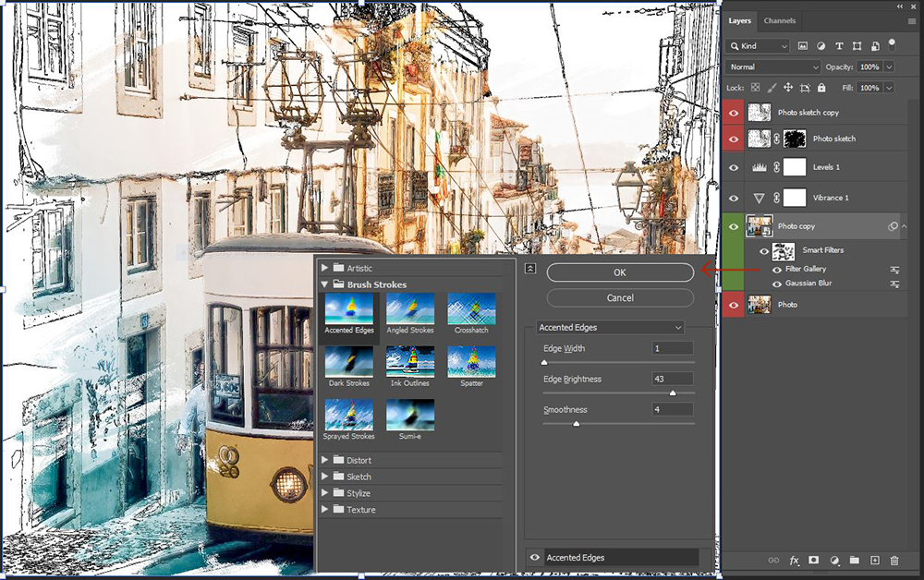
Task: Toggle visibility of Vibrance 1 layer
Action: 734,198
